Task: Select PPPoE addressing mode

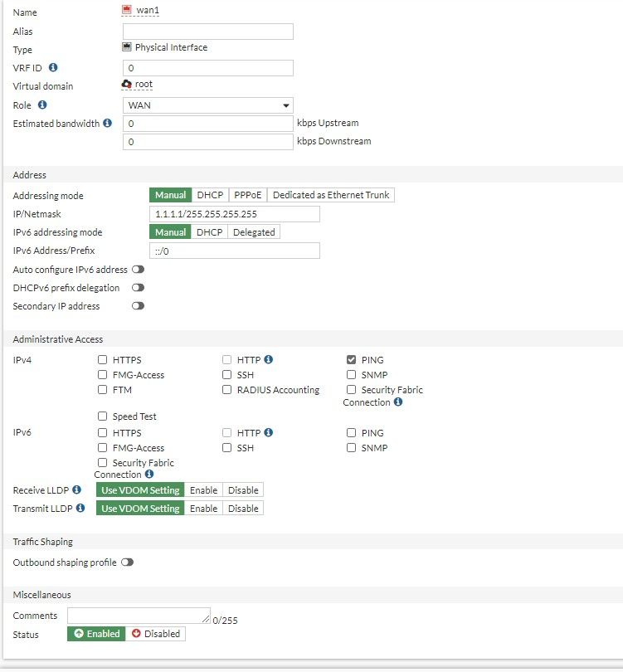Action: 247,196
